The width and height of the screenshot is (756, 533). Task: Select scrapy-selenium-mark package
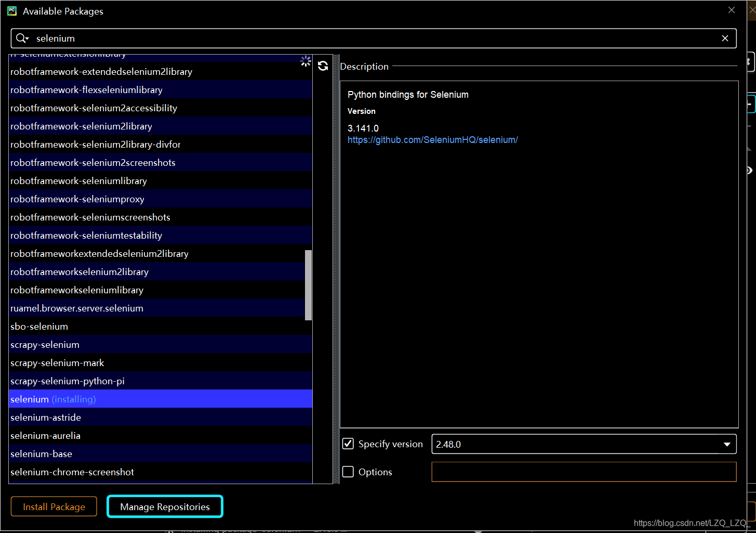coord(161,362)
